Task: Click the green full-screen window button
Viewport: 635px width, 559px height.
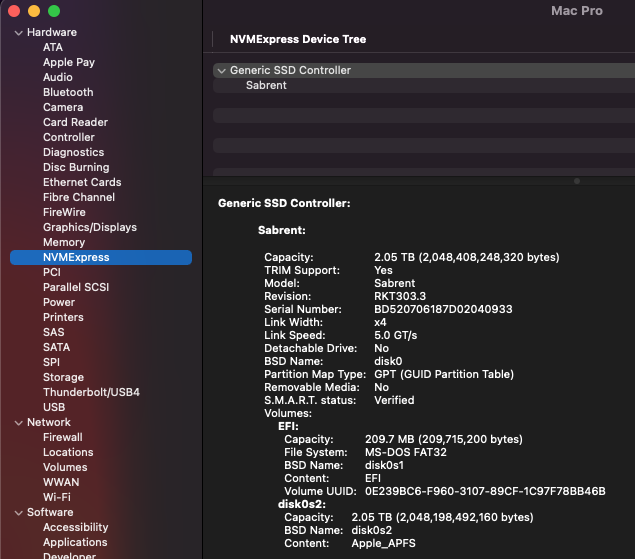Action: pyautogui.click(x=54, y=11)
